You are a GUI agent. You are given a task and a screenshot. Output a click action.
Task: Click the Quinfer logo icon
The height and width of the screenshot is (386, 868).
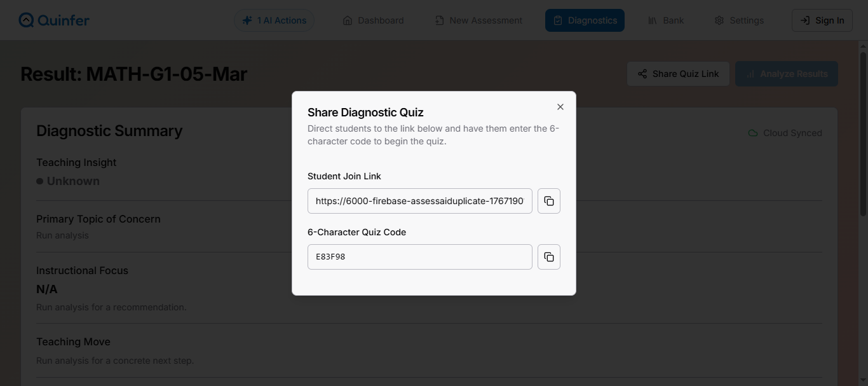pos(26,20)
